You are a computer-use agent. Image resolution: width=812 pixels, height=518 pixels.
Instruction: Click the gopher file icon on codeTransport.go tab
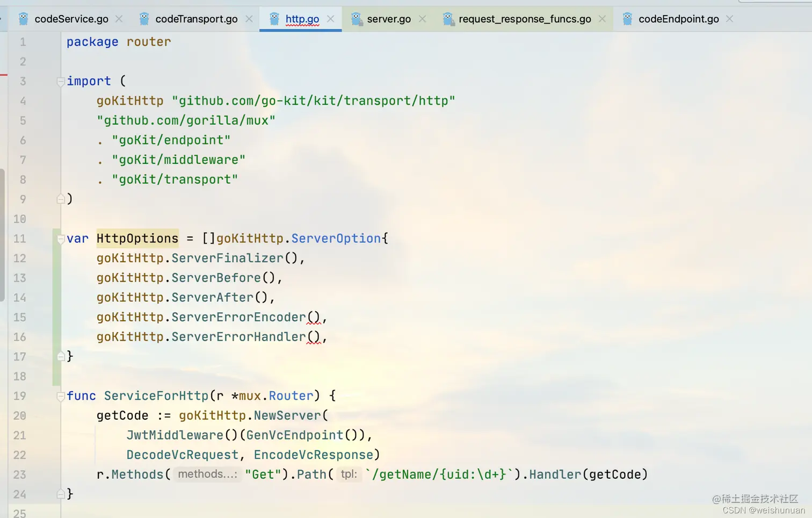point(144,19)
